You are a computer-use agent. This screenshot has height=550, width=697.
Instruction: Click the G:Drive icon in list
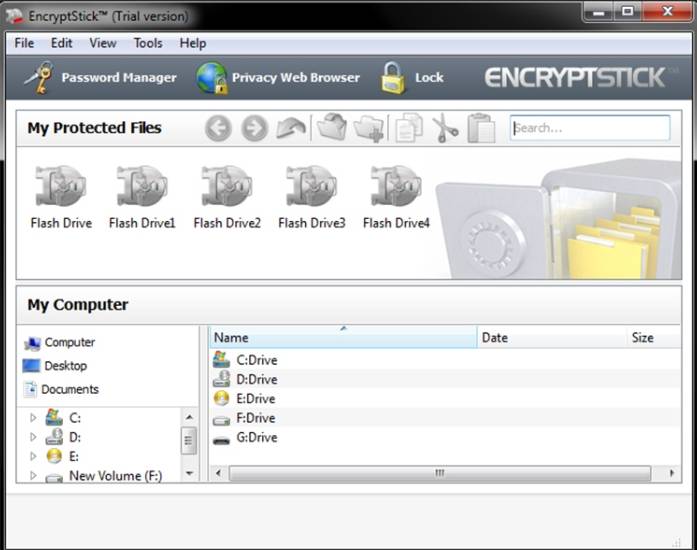[221, 440]
